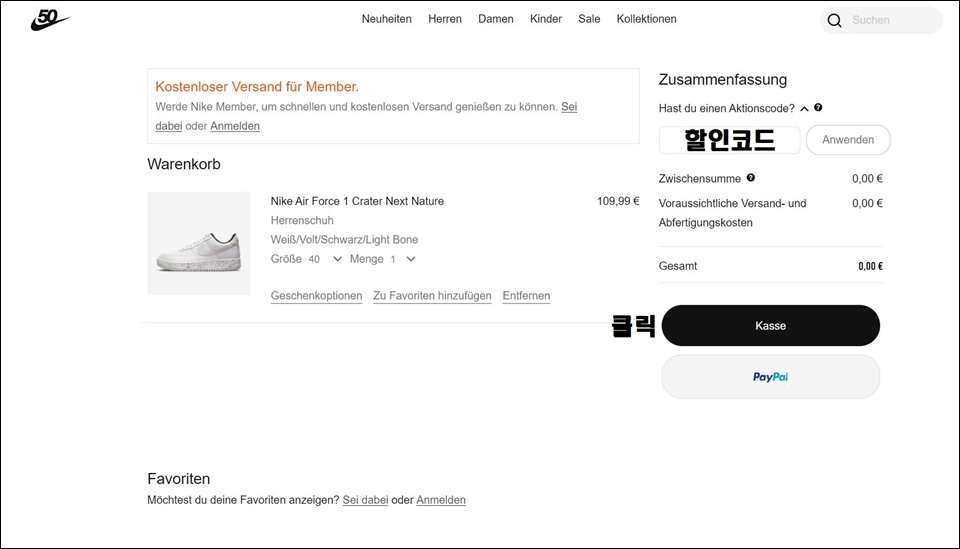
Task: Click help icon next to Aktionscode
Action: 818,107
